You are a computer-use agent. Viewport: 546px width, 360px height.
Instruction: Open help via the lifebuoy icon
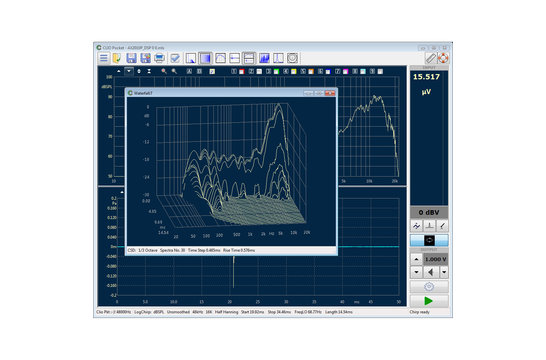coord(443,58)
